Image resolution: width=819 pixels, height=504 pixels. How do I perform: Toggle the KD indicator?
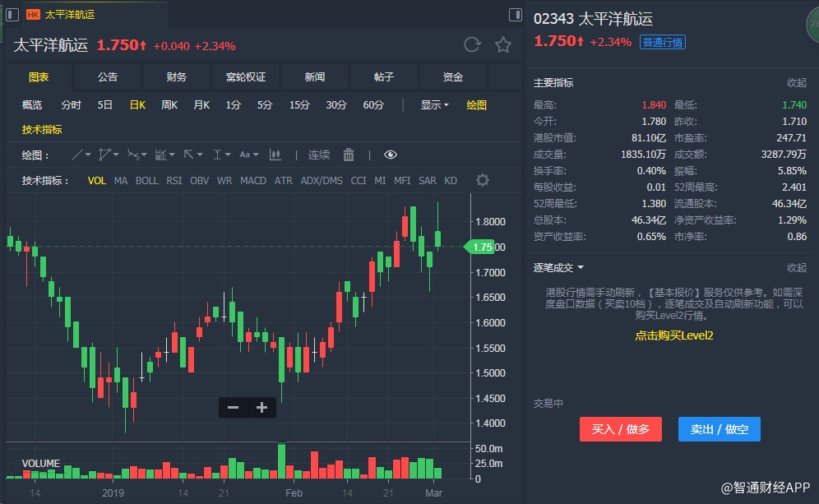451,181
